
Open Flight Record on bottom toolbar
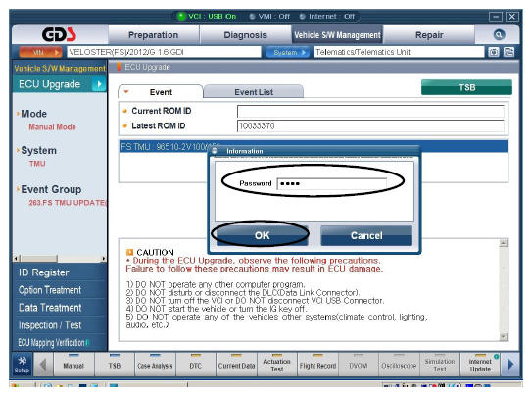pos(317,365)
